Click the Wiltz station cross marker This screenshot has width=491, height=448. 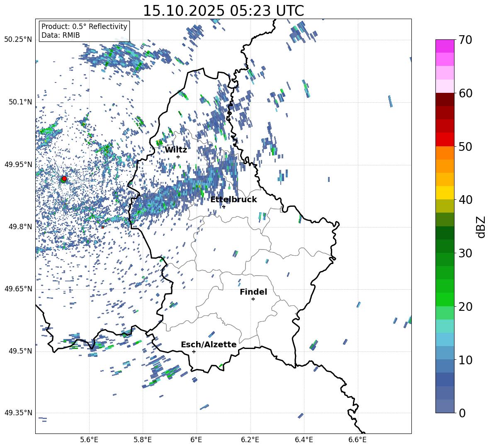click(x=178, y=157)
